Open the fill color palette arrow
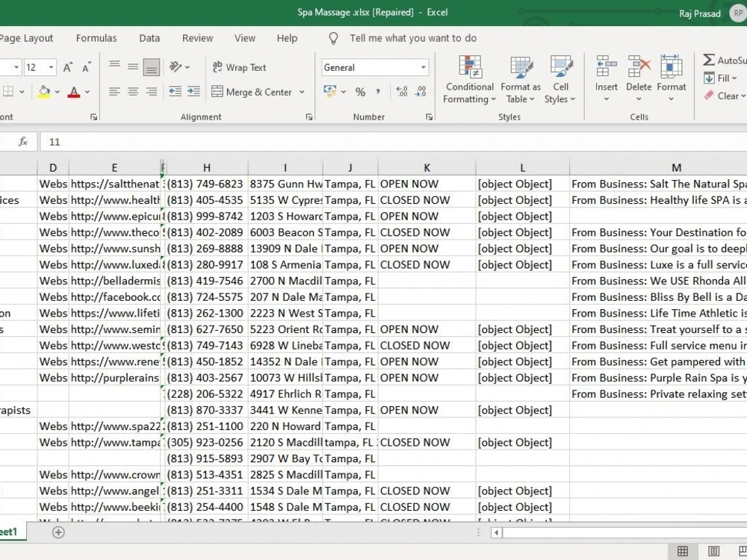This screenshot has width=747, height=560. (x=58, y=91)
